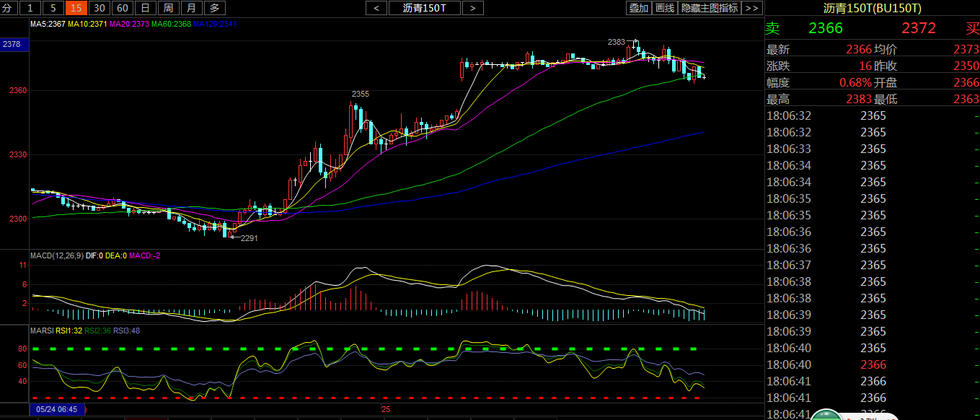The height and width of the screenshot is (420, 980).
Task: Click the 分 time-share chart button
Action: click(x=8, y=8)
